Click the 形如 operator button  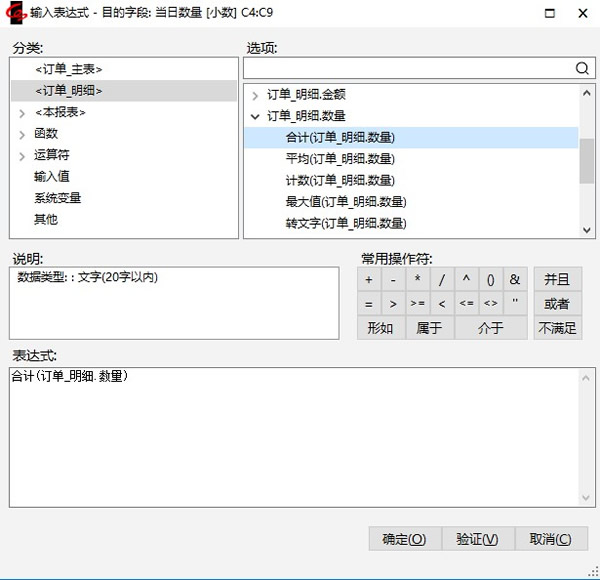pos(381,328)
